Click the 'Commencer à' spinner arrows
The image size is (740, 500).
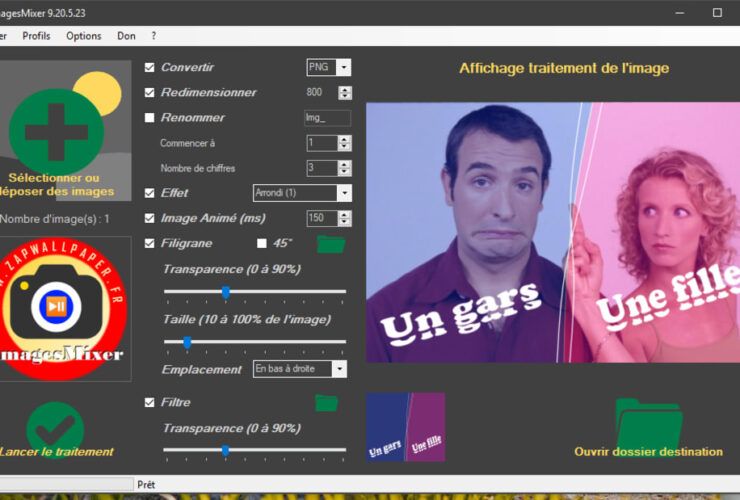pyautogui.click(x=345, y=143)
